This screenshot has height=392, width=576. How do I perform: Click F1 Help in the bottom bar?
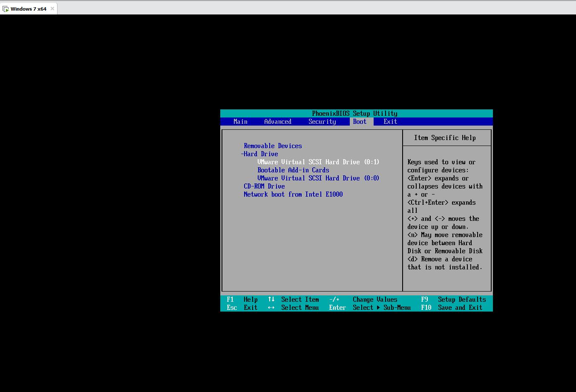242,299
